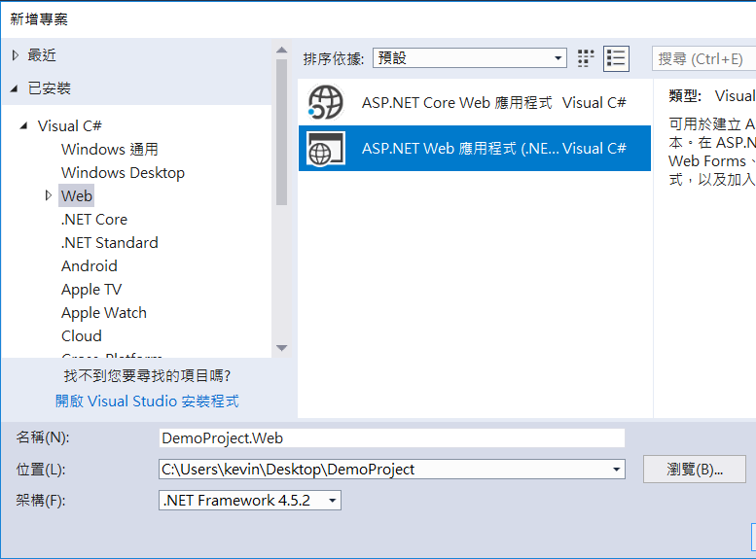756x559 pixels.
Task: Expand the 最近 section
Action: (15, 55)
